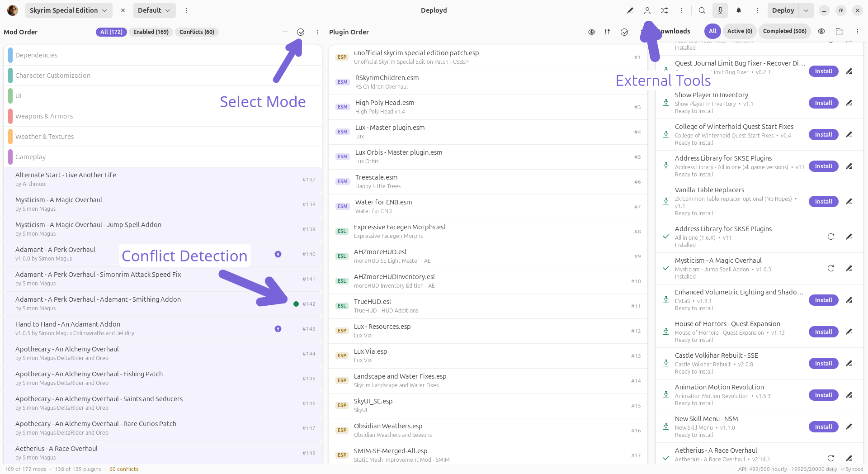Expand the Weapons & Armors category
The width and height of the screenshot is (868, 474).
click(163, 116)
